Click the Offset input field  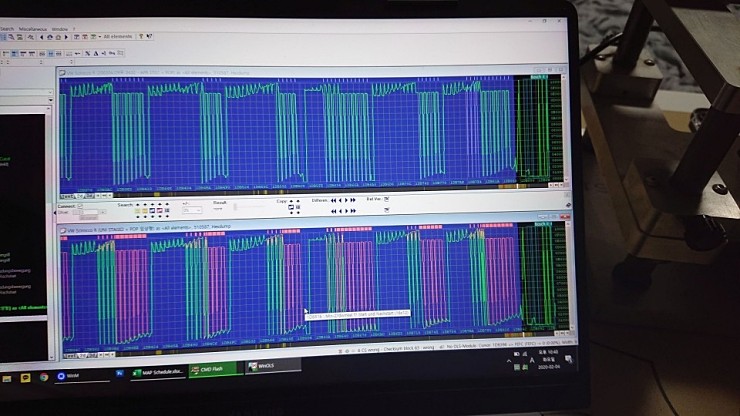tap(90, 212)
